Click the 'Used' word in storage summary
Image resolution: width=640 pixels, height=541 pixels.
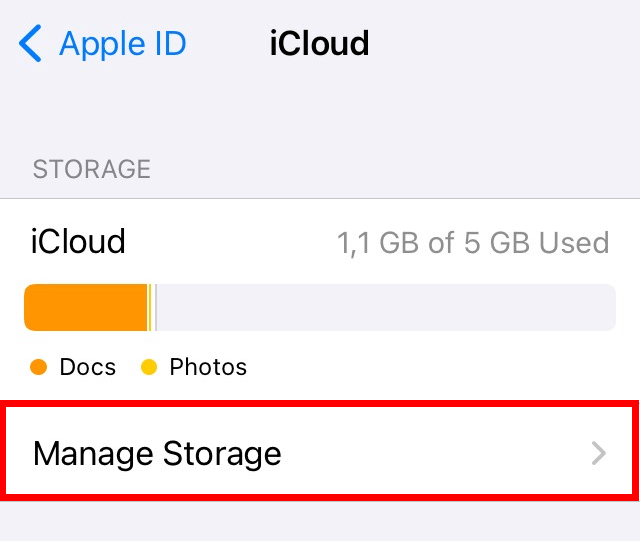click(x=574, y=243)
